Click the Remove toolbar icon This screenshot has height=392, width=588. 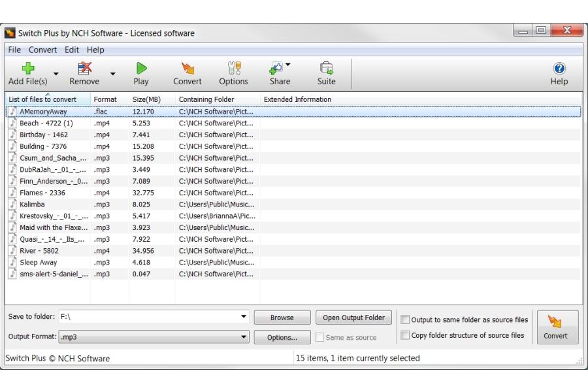[85, 68]
